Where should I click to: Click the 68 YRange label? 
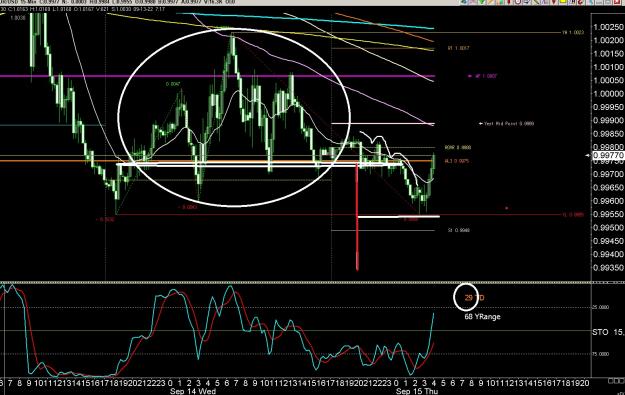(x=482, y=317)
